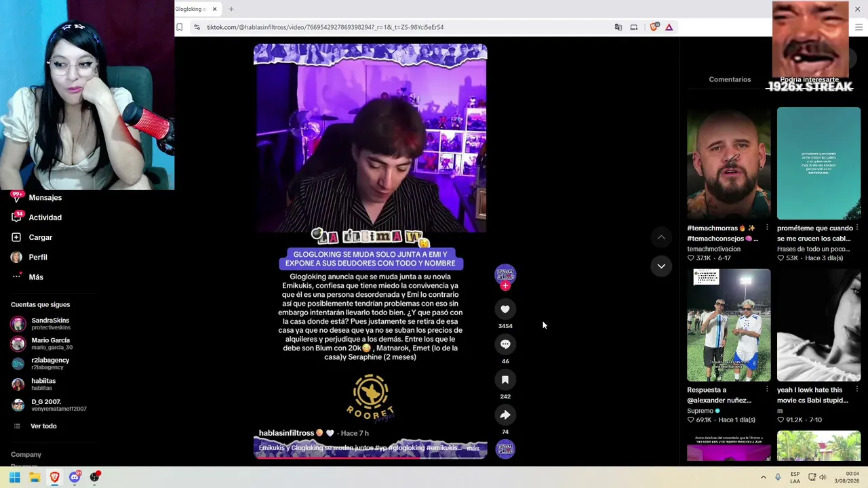Open Brave browser from the taskbar

coord(54,477)
